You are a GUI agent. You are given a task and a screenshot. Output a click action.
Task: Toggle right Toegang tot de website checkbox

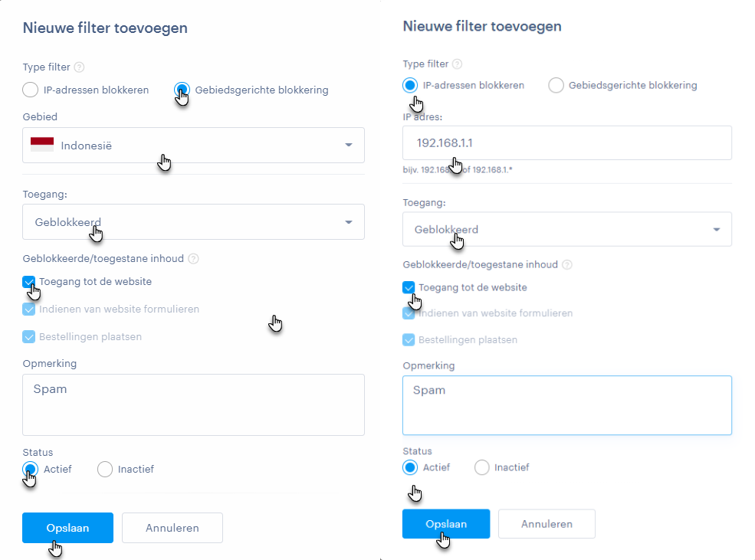409,288
